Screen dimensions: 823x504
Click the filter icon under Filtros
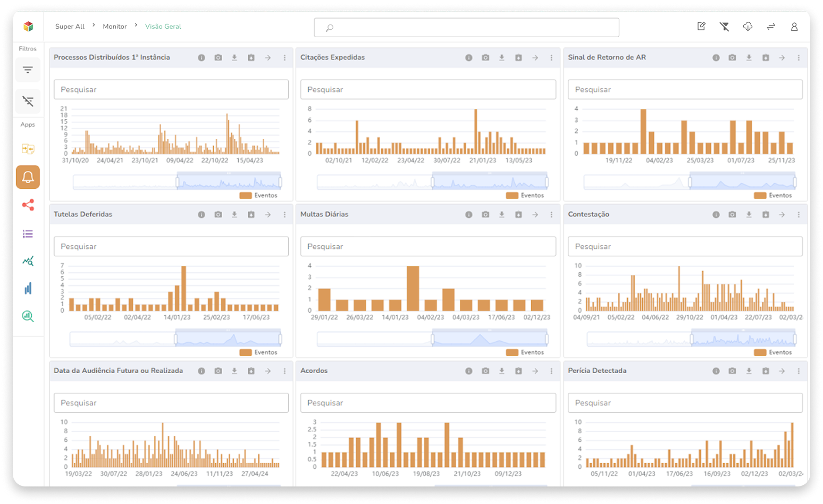coord(28,70)
